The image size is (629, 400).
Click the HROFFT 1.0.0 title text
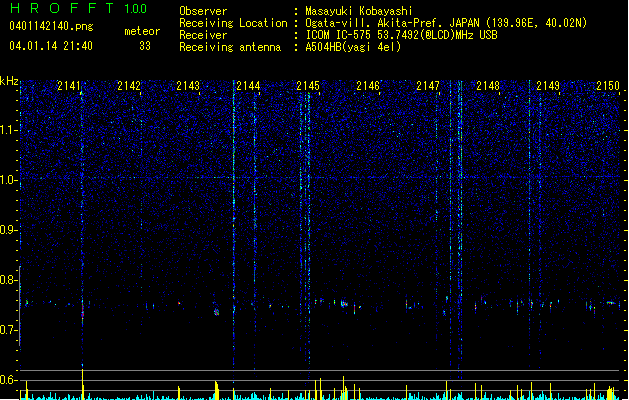(78, 8)
